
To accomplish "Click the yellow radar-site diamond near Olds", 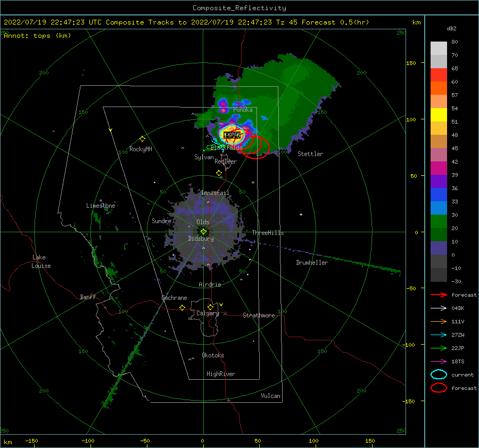I will click(x=203, y=232).
